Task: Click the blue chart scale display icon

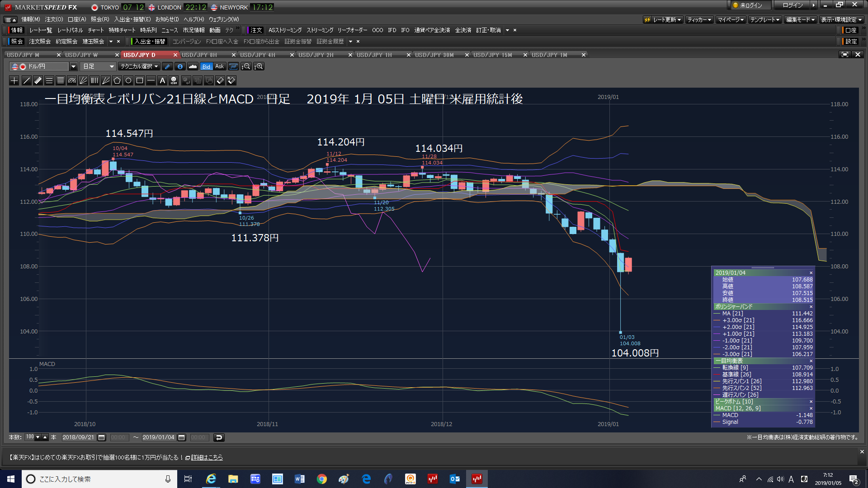Action: pos(233,66)
